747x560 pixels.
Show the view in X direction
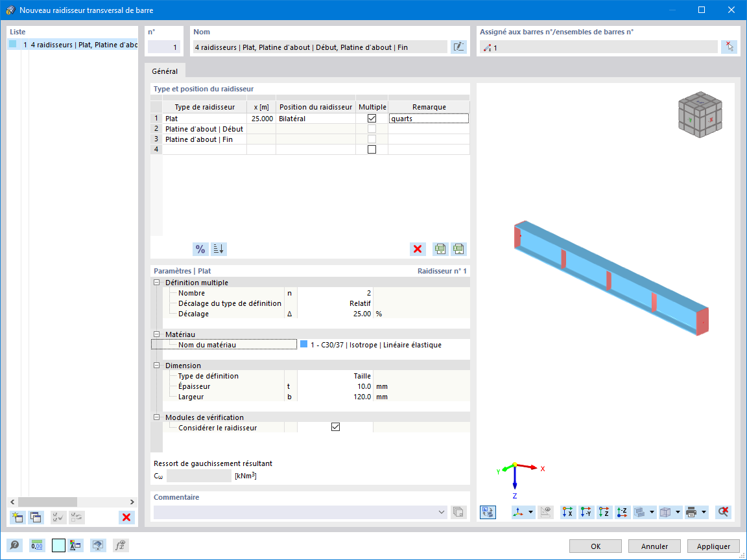pos(568,512)
